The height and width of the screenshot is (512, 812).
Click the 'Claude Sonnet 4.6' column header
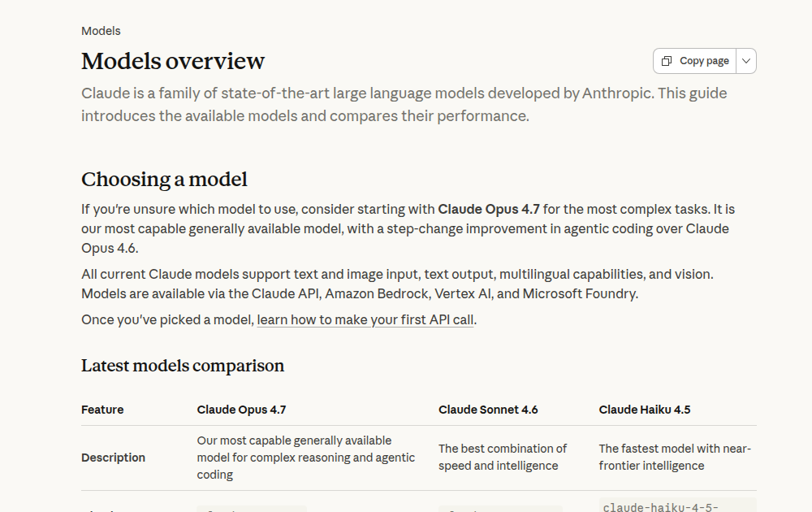point(488,410)
